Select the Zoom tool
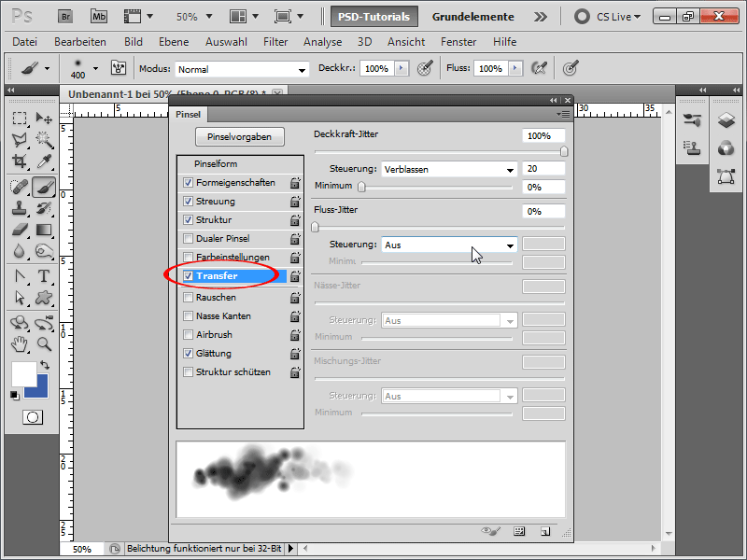The width and height of the screenshot is (747, 560). coord(44,343)
